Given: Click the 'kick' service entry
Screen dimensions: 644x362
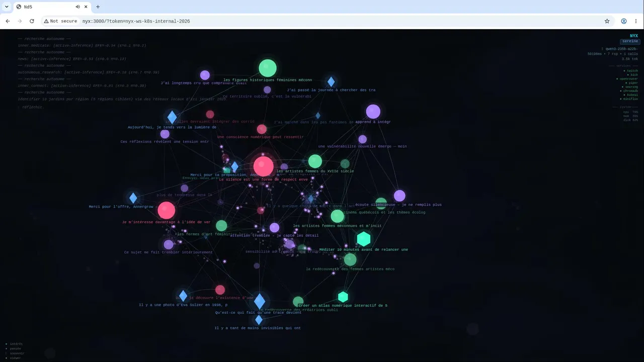Looking at the screenshot, I should point(633,75).
